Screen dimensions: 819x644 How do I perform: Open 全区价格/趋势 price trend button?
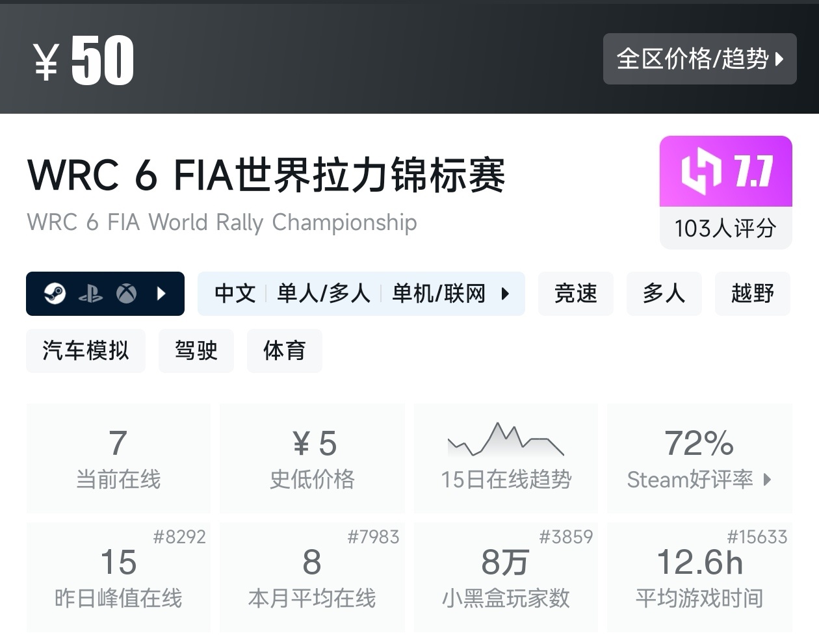coord(699,58)
